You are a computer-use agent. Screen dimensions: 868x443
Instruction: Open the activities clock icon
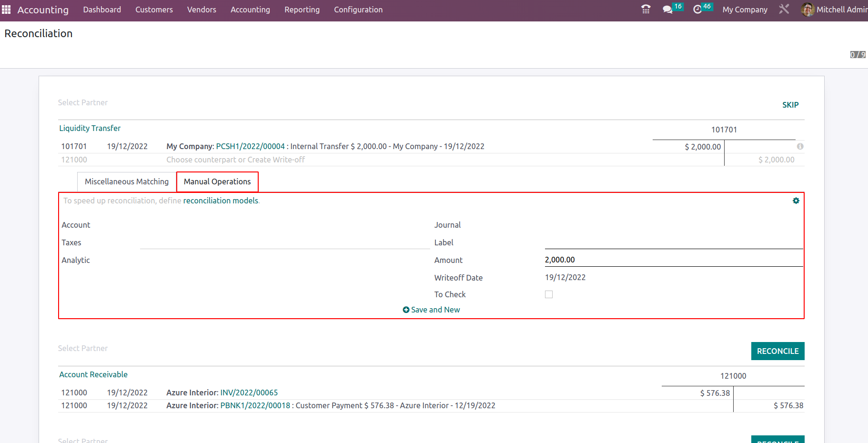pos(697,10)
